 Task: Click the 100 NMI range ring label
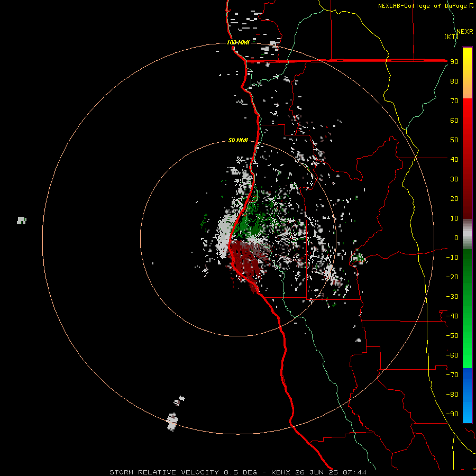click(239, 42)
